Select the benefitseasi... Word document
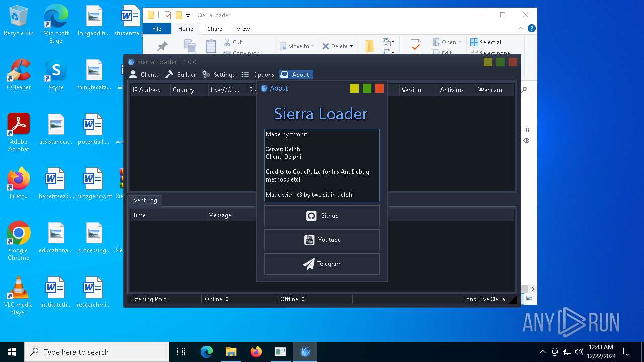Screen dimensions: 644x362 [x=56, y=184]
